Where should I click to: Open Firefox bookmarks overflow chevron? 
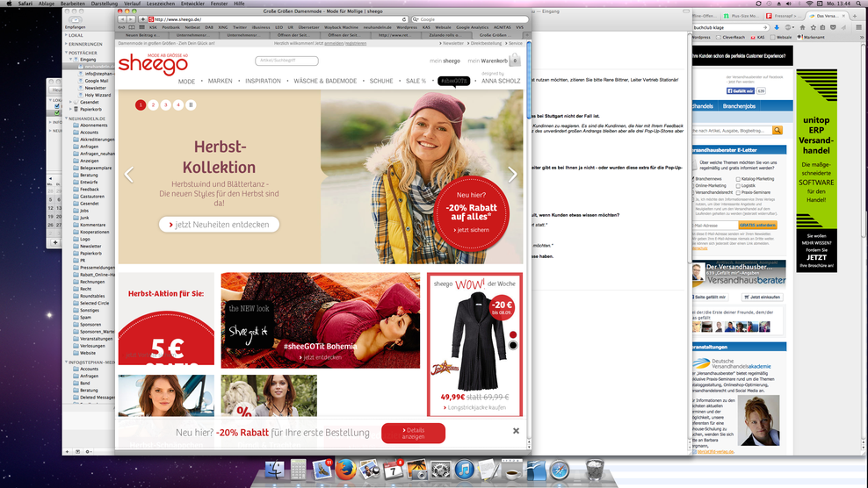[860, 37]
